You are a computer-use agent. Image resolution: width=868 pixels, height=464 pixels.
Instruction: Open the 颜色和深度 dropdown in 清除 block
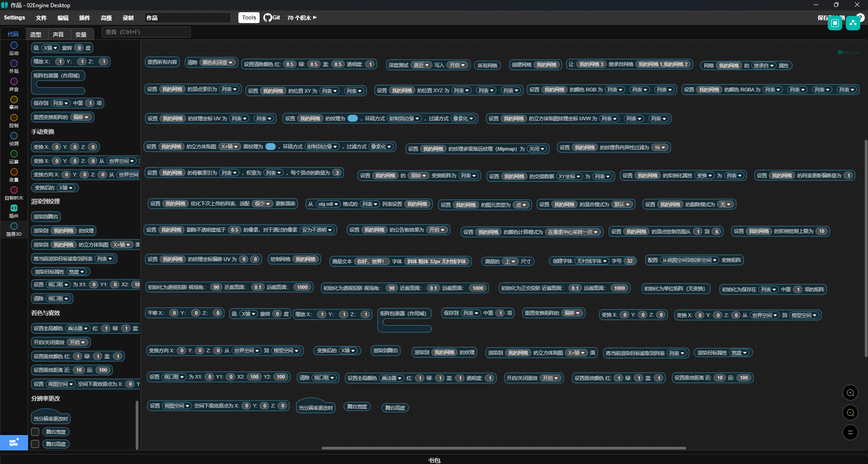click(x=218, y=62)
